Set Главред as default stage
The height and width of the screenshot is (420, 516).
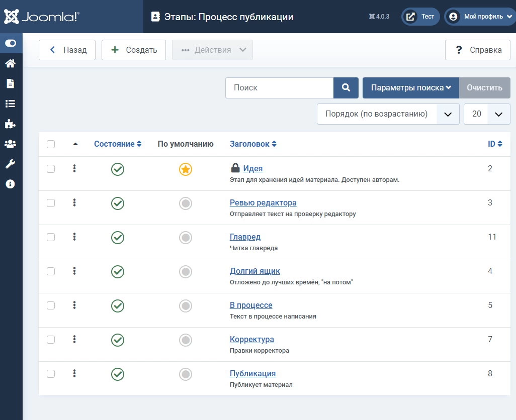(186, 238)
